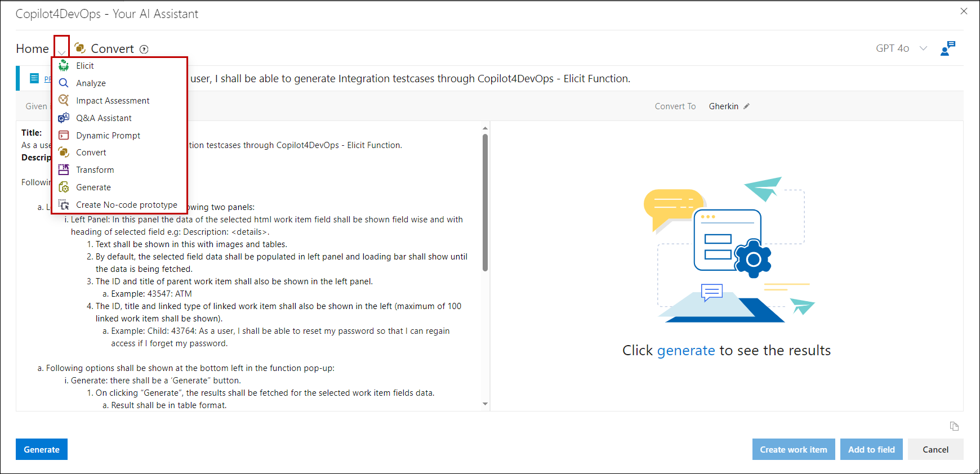The image size is (980, 474).
Task: Click the Convert header icon beside Home
Action: click(x=80, y=48)
